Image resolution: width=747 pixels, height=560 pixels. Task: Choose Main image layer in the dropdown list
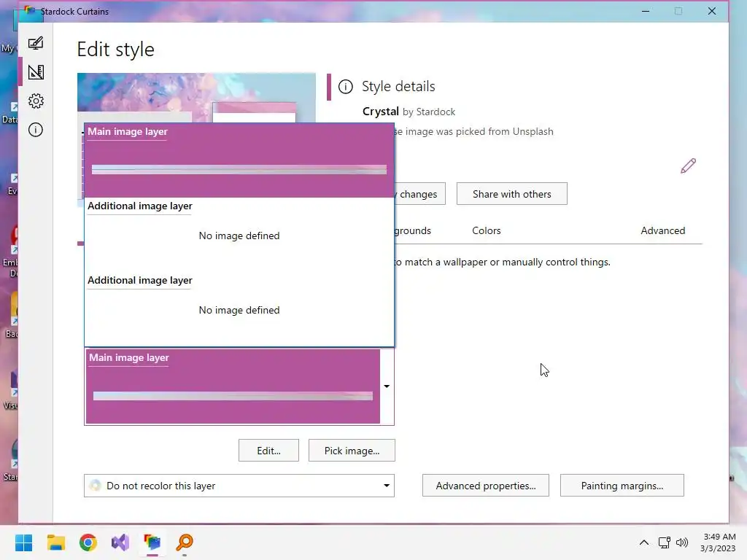click(239, 160)
